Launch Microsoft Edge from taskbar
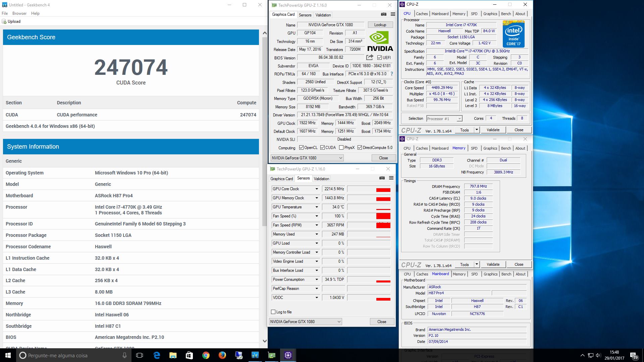This screenshot has width=644, height=362. (156, 355)
